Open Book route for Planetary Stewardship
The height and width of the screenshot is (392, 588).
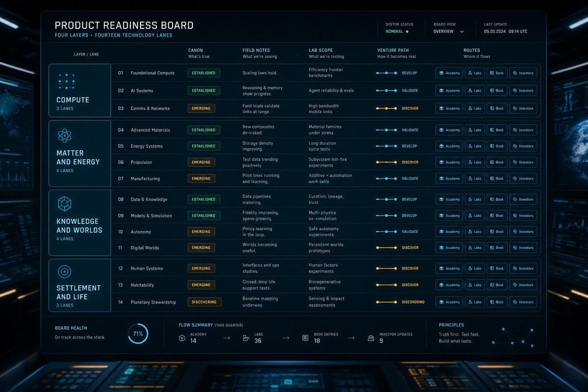[497, 302]
